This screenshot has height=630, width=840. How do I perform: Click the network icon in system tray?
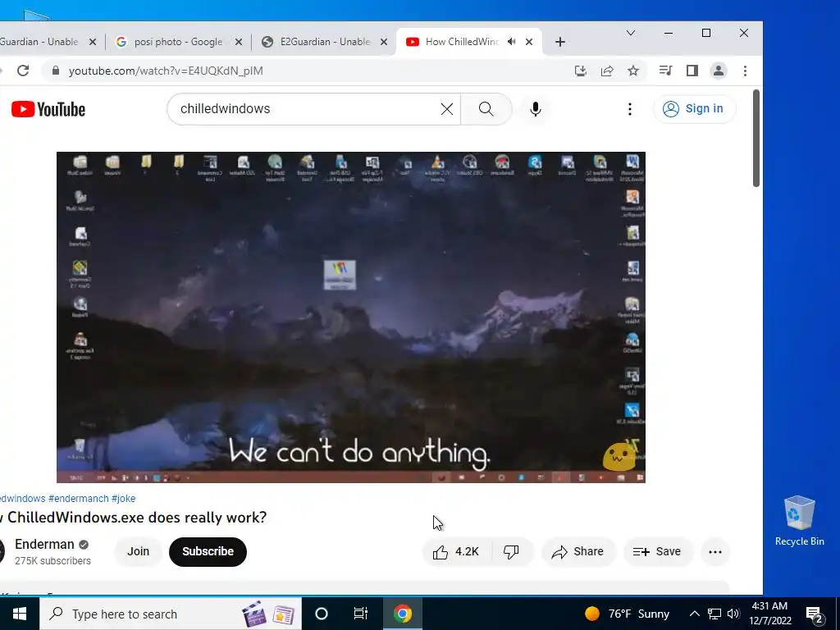point(714,614)
